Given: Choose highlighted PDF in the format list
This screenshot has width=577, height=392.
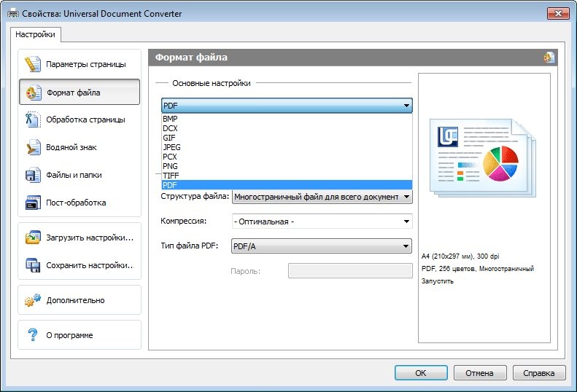Looking at the screenshot, I should pyautogui.click(x=287, y=185).
